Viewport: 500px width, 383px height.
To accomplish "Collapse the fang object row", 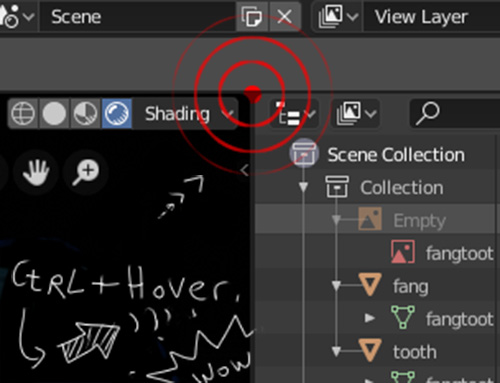I will coord(336,286).
